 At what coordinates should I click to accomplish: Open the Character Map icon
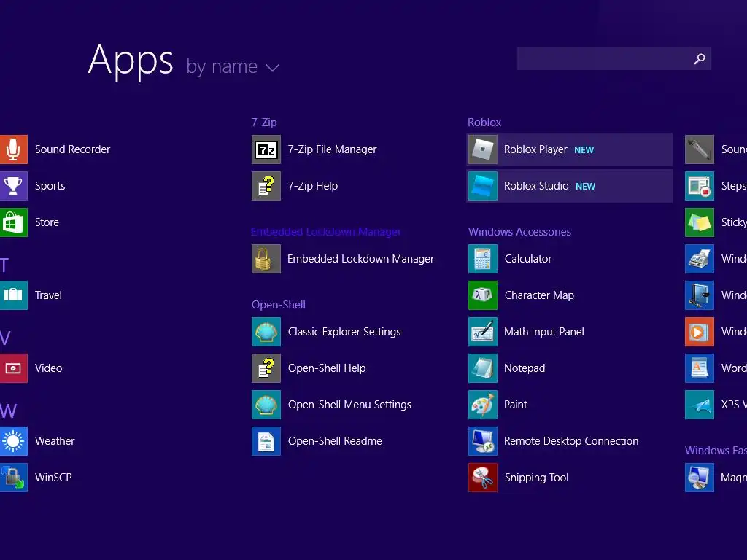[483, 295]
